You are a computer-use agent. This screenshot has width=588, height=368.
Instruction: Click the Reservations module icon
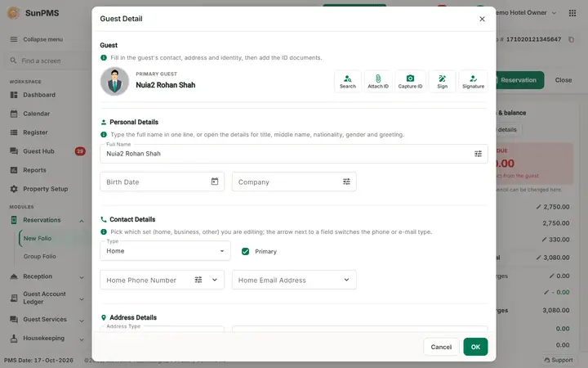click(x=14, y=220)
